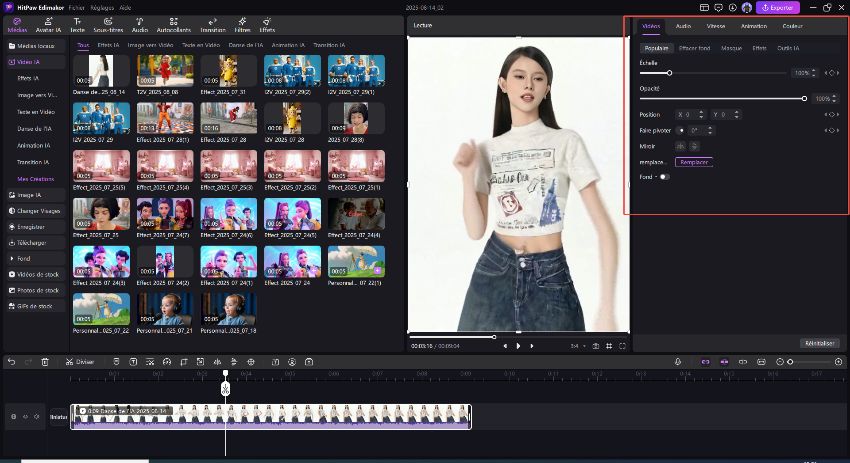Click the Exporter button

point(778,8)
